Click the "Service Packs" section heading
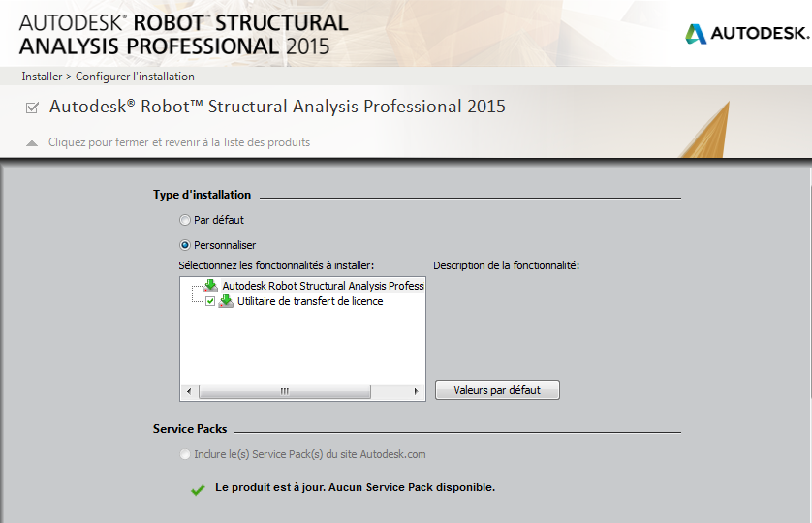This screenshot has height=523, width=812. tap(190, 429)
